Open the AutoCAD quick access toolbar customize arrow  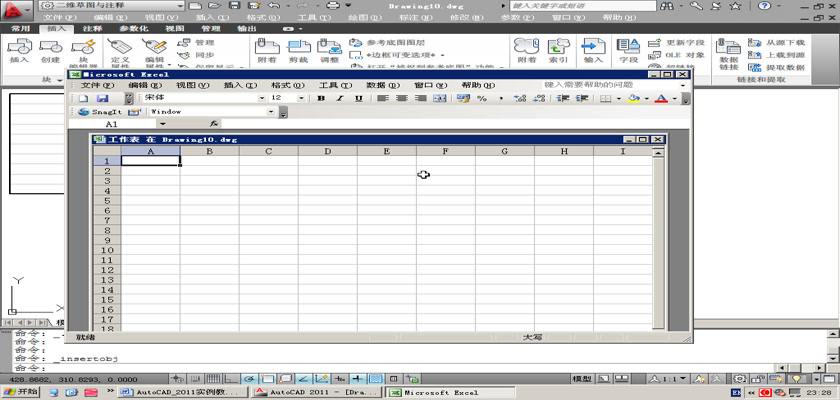tap(348, 6)
